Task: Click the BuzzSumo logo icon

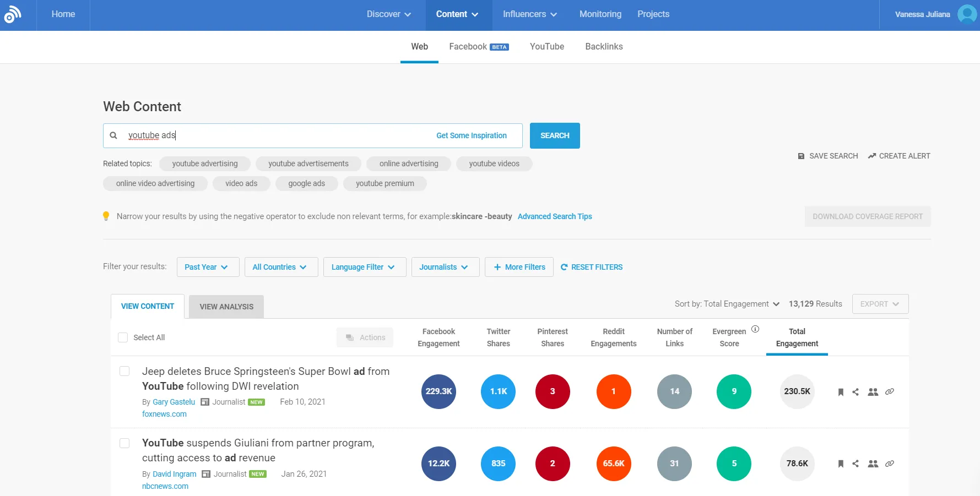Action: click(x=12, y=14)
